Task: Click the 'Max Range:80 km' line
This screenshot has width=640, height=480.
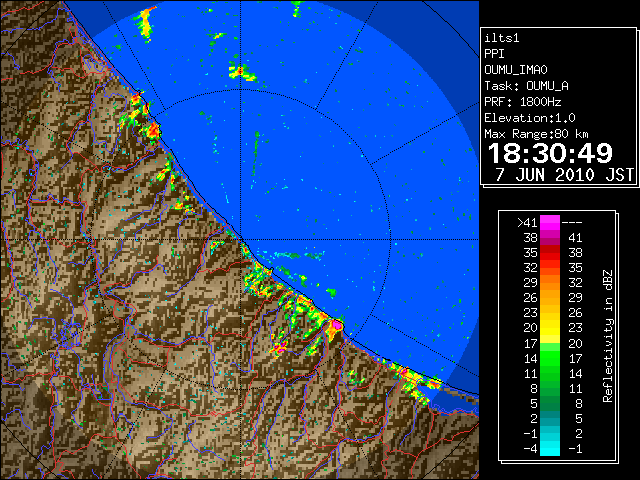Action: click(x=536, y=134)
